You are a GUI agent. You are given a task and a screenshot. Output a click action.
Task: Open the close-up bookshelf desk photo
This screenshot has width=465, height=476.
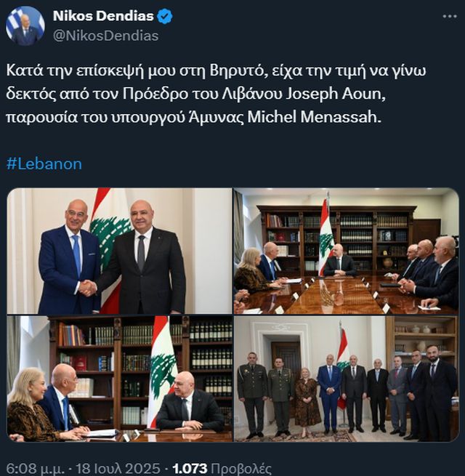click(120, 379)
